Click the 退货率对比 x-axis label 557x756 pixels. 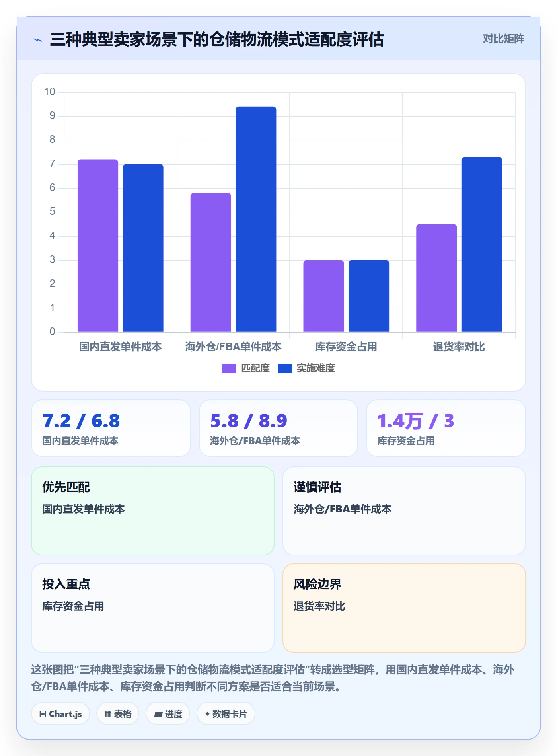459,347
